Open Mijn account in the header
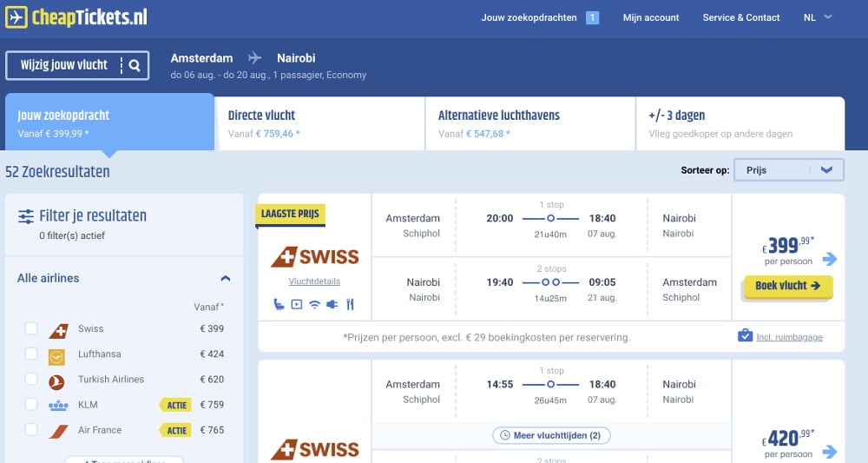 pos(651,17)
